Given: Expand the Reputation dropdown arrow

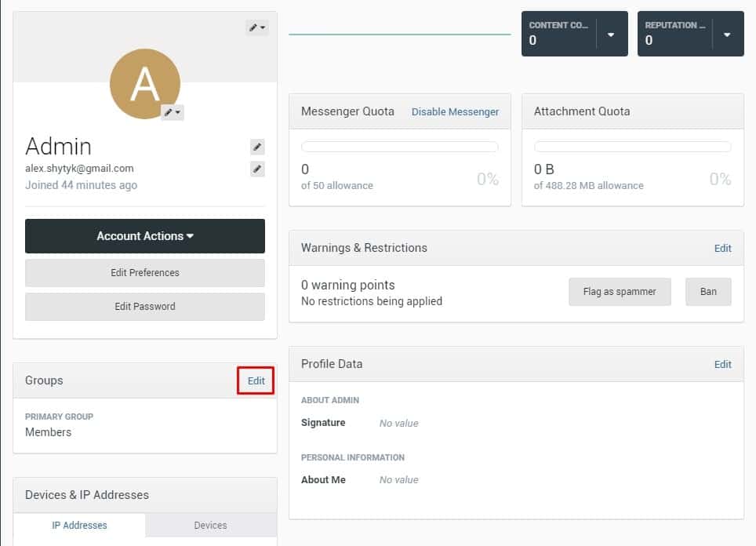Looking at the screenshot, I should coord(727,34).
